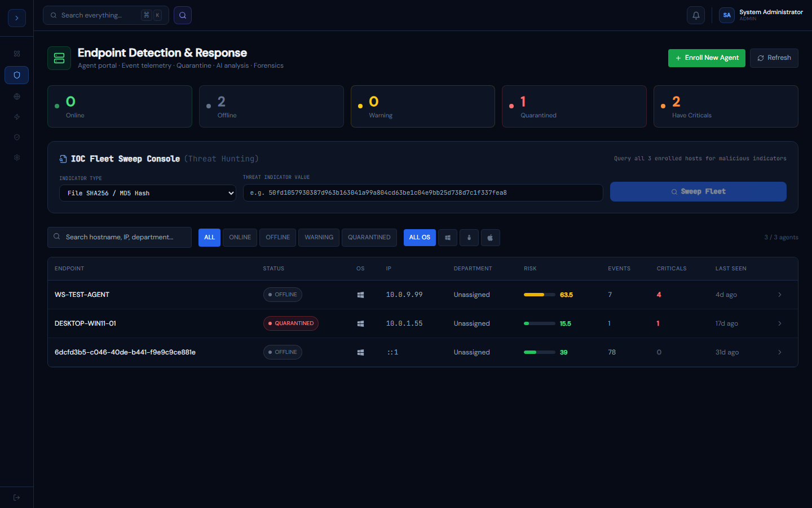Image resolution: width=812 pixels, height=508 pixels.
Task: Filter agents by Apple macOS icon
Action: (491, 238)
